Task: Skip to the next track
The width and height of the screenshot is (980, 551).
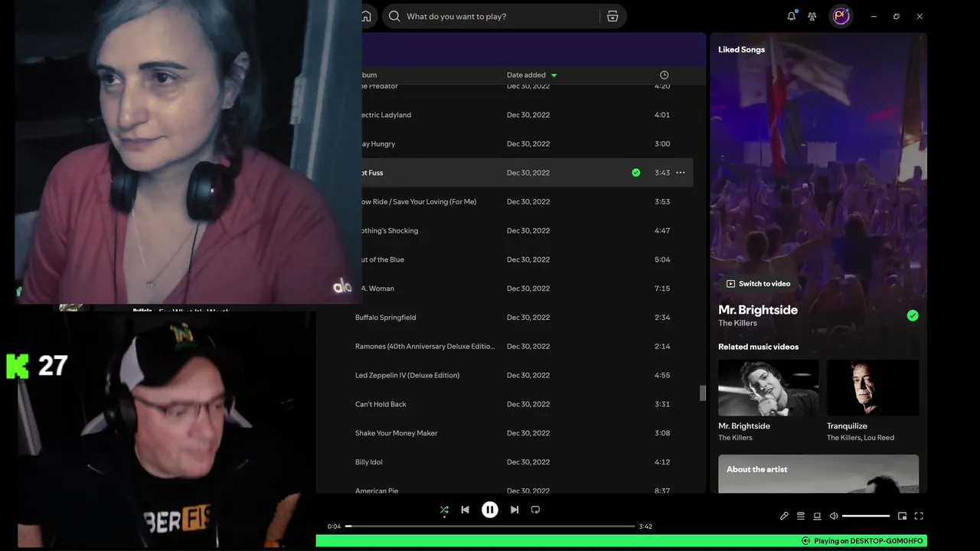Action: [x=514, y=510]
